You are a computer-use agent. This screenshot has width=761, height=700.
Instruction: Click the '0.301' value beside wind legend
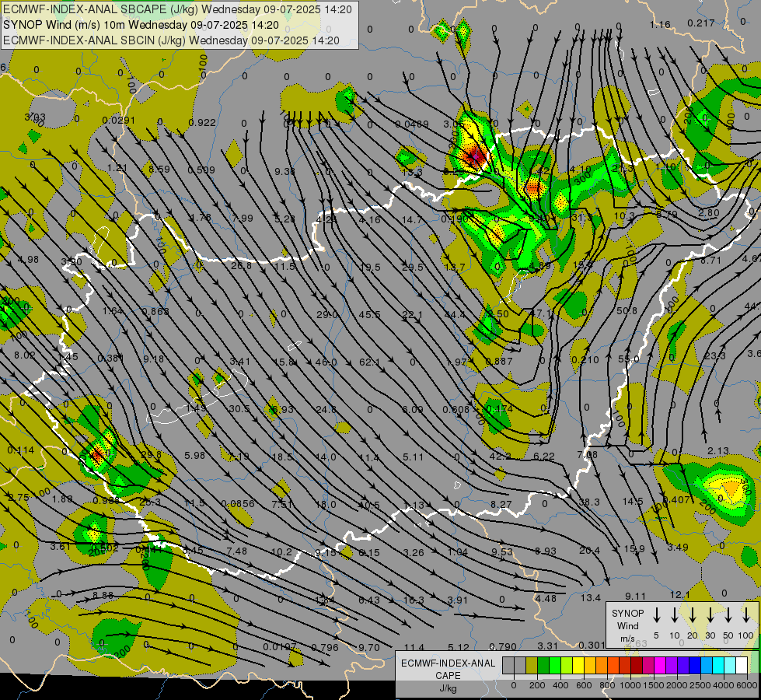click(x=592, y=645)
